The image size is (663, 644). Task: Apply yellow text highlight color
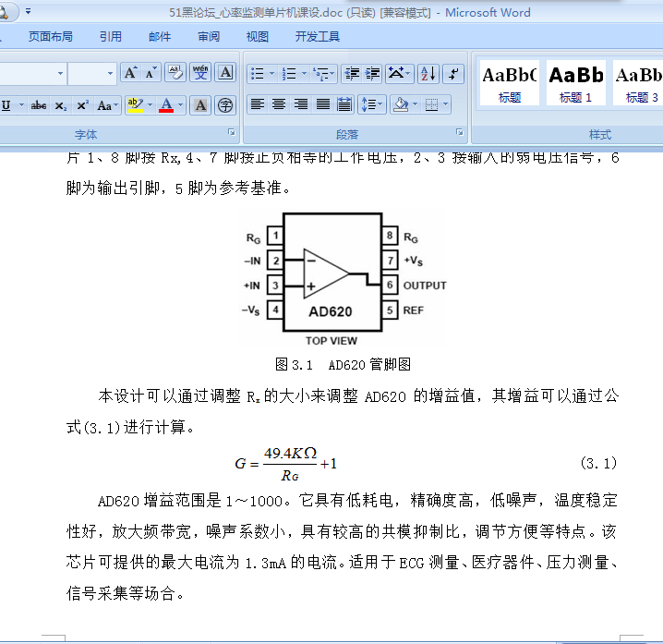point(136,105)
